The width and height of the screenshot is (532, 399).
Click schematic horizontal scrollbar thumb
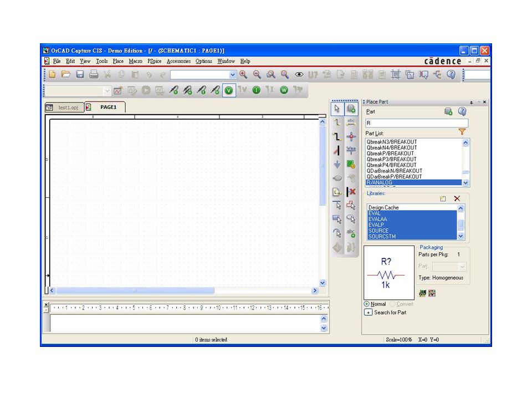coord(135,291)
